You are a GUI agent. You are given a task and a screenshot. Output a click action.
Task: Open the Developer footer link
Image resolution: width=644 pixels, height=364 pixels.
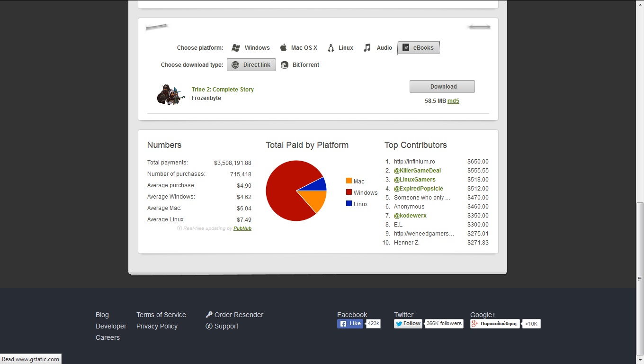point(111,326)
